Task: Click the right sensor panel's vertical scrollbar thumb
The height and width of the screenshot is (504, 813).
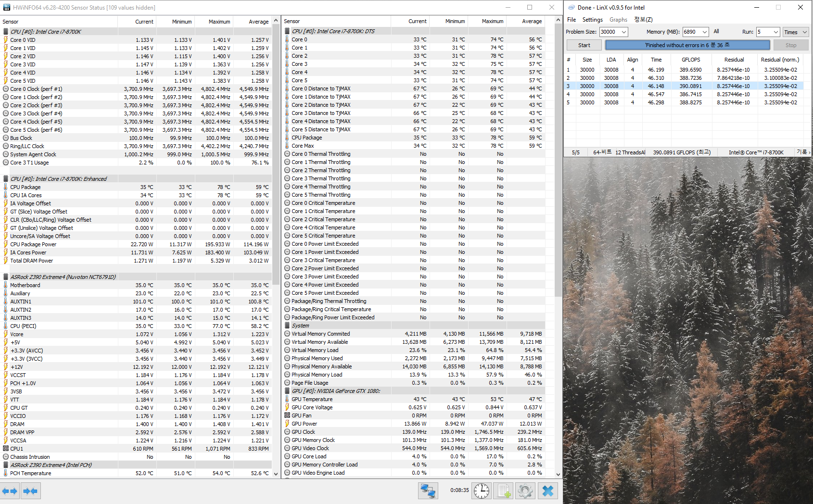Action: point(558,161)
